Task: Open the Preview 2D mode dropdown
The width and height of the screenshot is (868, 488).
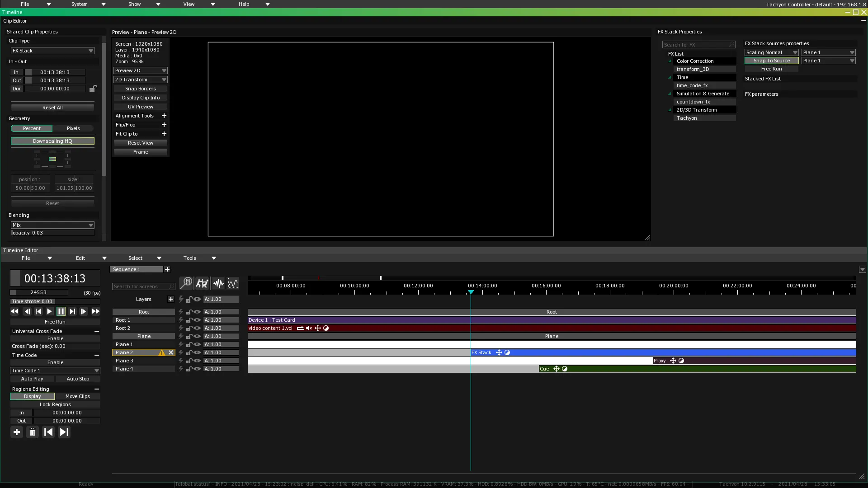Action: [141, 70]
